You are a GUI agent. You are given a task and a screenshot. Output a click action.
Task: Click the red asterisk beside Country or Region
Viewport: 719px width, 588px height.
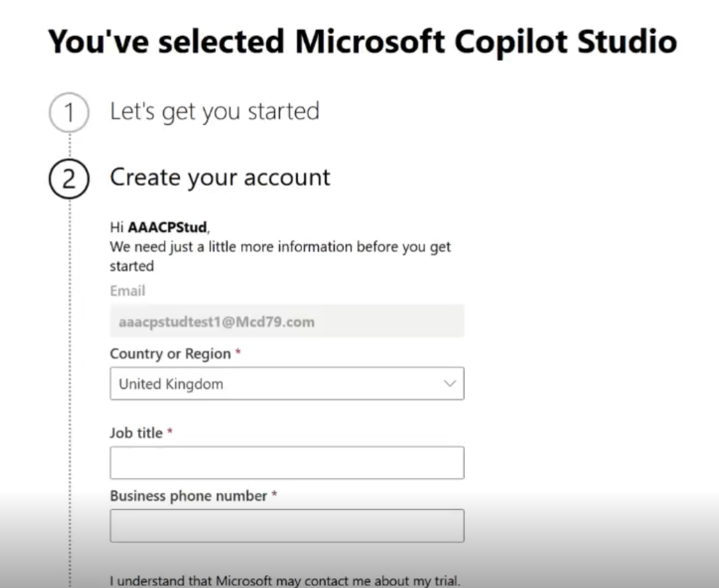(x=238, y=354)
